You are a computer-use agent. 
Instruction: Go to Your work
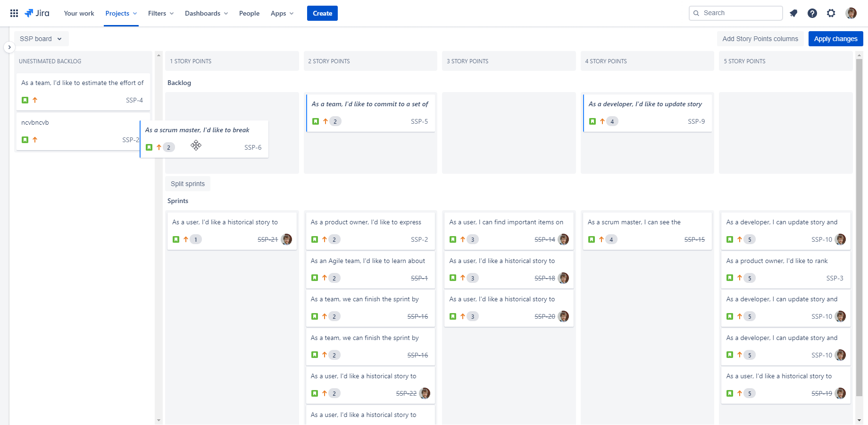79,13
